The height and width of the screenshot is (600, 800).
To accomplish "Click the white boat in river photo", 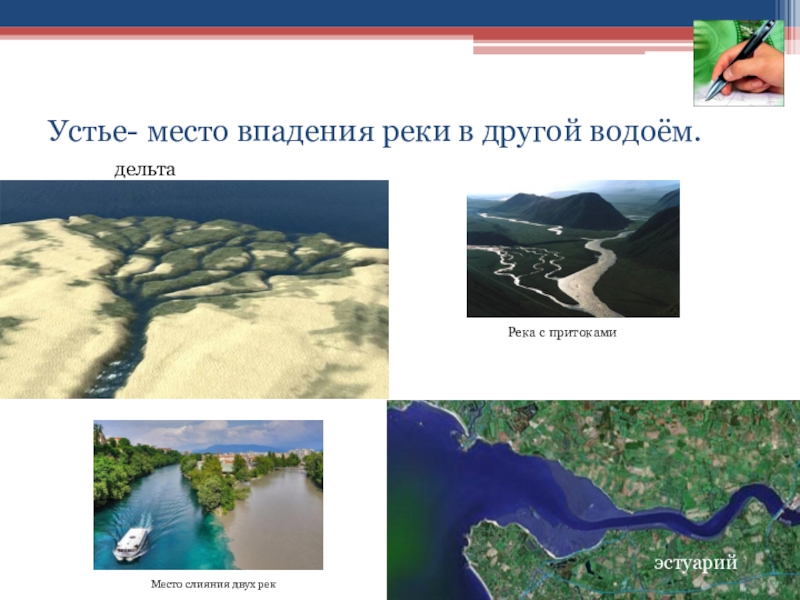I will (131, 544).
